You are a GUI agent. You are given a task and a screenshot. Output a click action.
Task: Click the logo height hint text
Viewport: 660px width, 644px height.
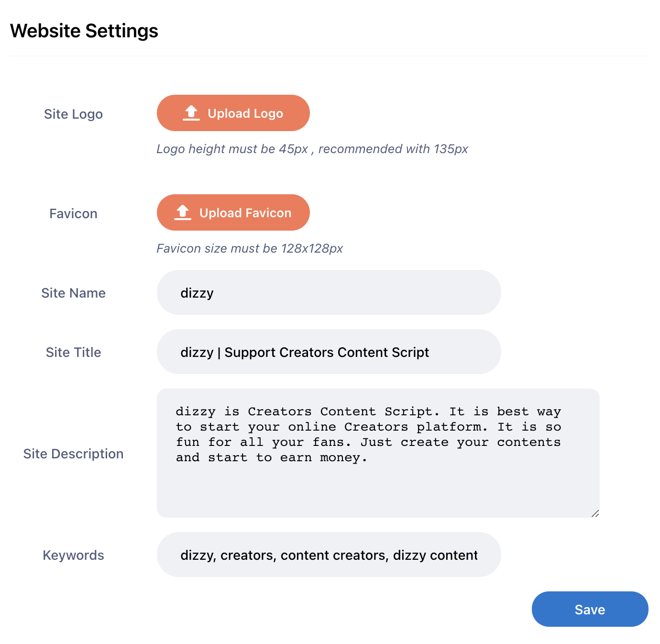tap(312, 149)
